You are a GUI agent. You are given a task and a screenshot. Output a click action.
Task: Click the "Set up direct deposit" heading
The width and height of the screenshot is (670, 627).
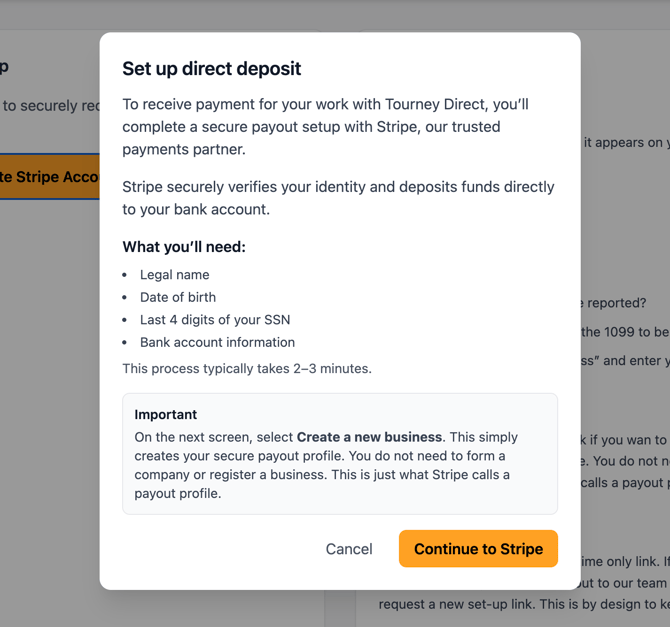pyautogui.click(x=211, y=69)
